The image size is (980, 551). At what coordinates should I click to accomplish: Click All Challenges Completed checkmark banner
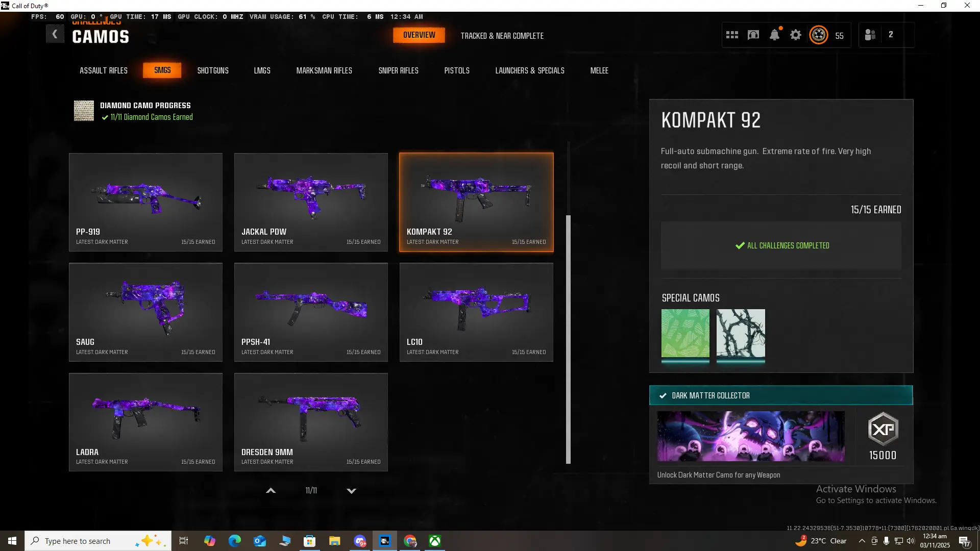click(781, 245)
